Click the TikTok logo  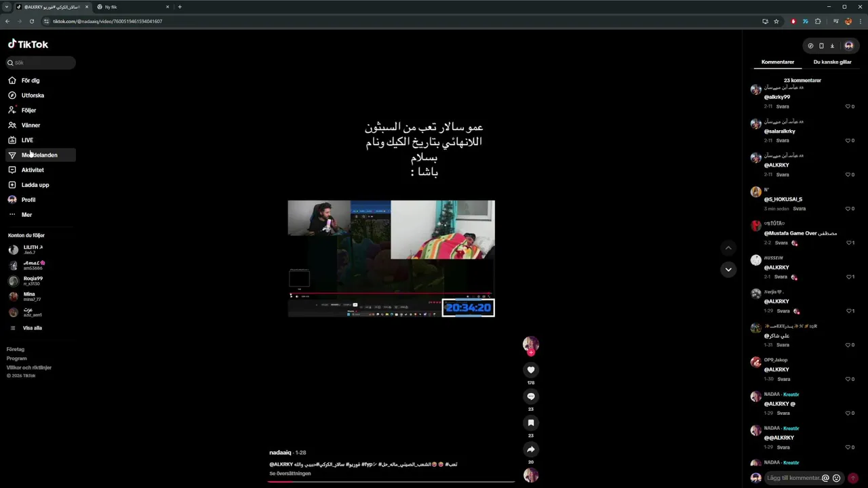click(x=28, y=44)
